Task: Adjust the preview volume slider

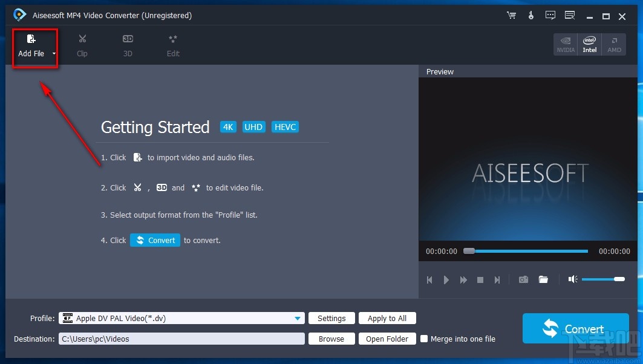Action: pyautogui.click(x=603, y=279)
